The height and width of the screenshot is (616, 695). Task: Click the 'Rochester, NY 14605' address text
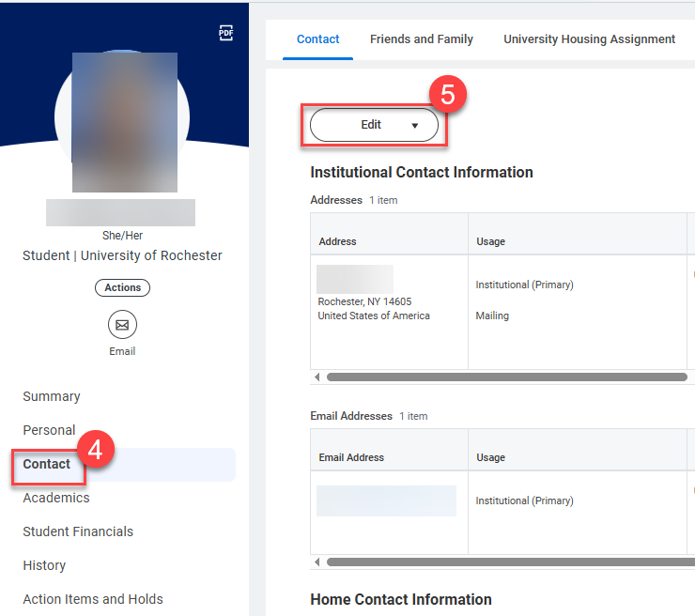coord(364,301)
